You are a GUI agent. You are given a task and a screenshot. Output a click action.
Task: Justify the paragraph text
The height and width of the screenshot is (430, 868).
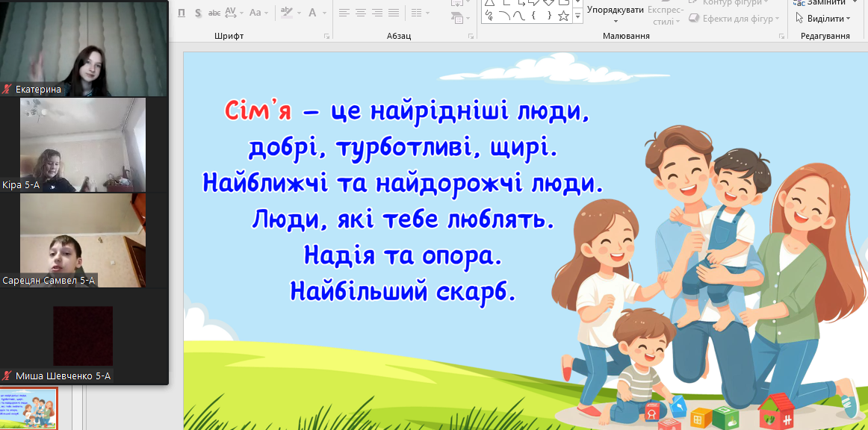(394, 13)
